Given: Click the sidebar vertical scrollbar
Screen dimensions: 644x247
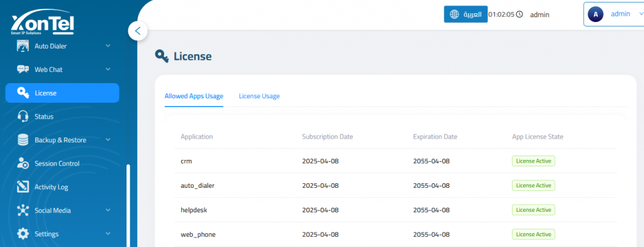Looking at the screenshot, I should click(128, 205).
